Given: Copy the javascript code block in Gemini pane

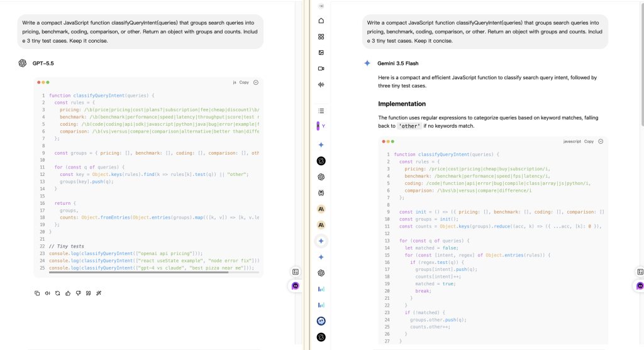Looking at the screenshot, I should [x=589, y=141].
